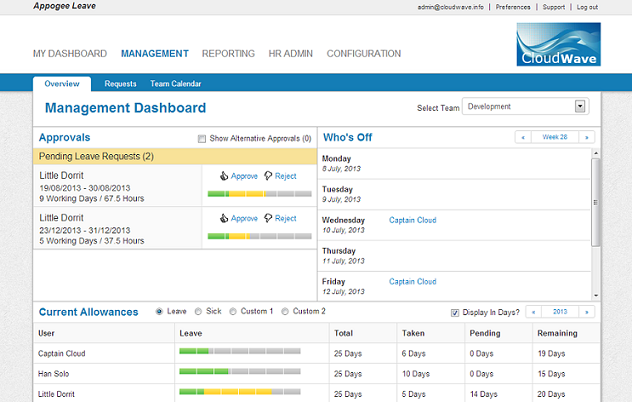Select the Sick allowance radio button
This screenshot has width=632, height=402.
coord(196,312)
